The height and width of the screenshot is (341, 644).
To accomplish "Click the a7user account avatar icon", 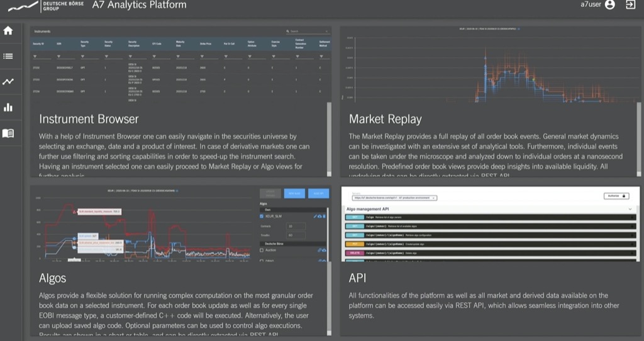I will (609, 5).
